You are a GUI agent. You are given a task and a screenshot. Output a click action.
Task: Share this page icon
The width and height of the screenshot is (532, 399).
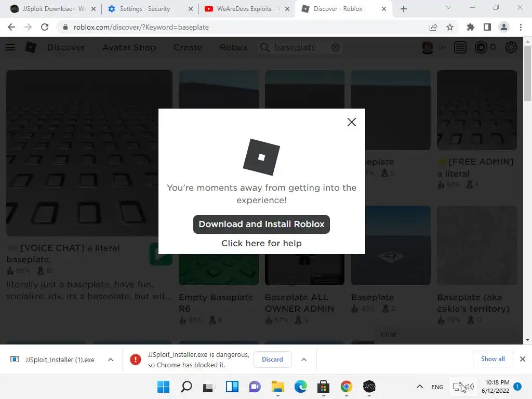tap(433, 27)
